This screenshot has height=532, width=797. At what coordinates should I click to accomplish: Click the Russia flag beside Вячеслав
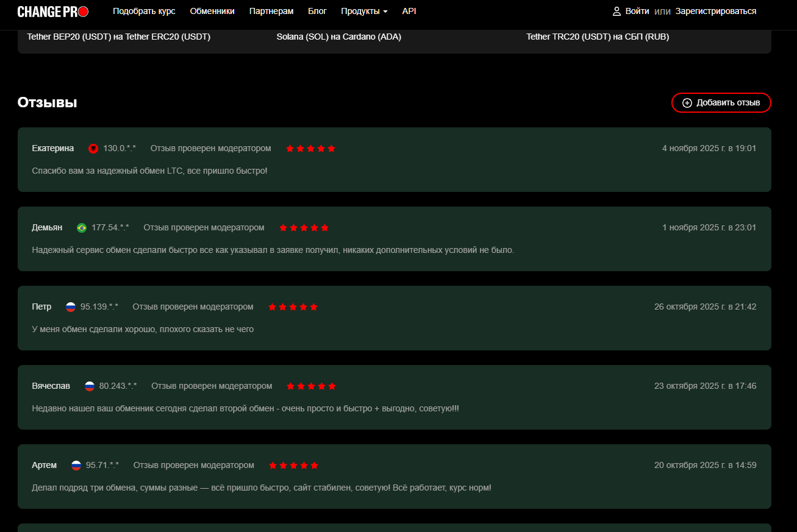point(89,386)
